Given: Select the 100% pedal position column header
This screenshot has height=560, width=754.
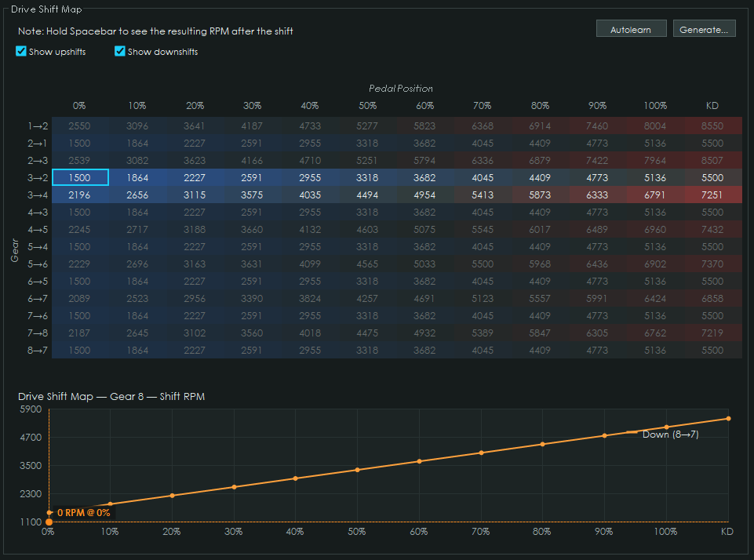Looking at the screenshot, I should (x=655, y=106).
